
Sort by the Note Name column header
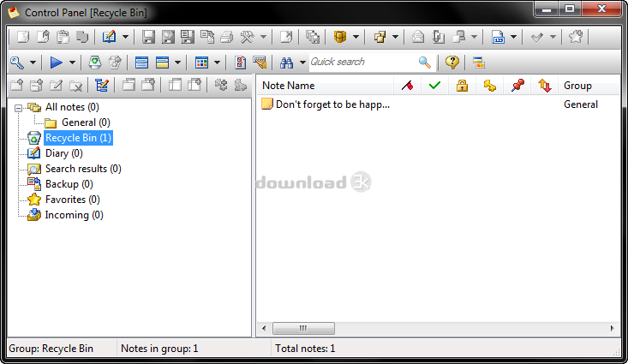[326, 86]
